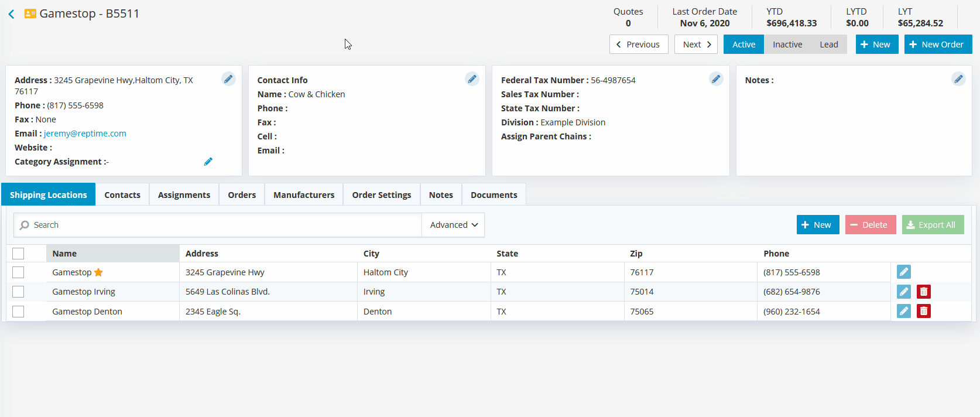Sort by the City column header
The image size is (980, 417).
click(x=424, y=254)
